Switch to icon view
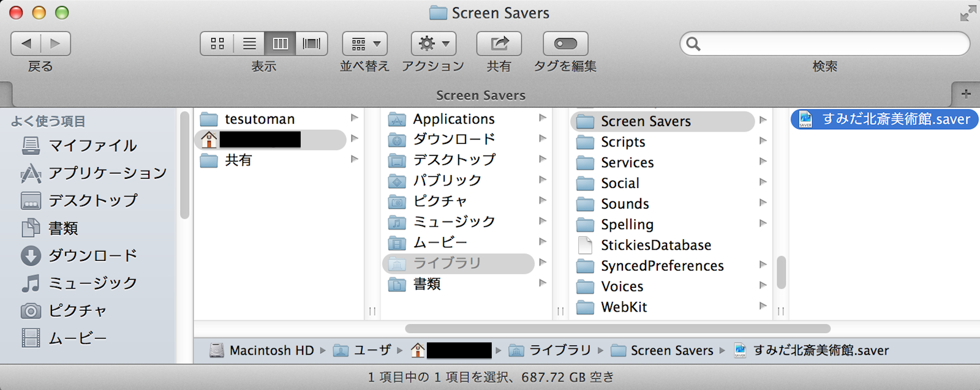 (x=217, y=43)
